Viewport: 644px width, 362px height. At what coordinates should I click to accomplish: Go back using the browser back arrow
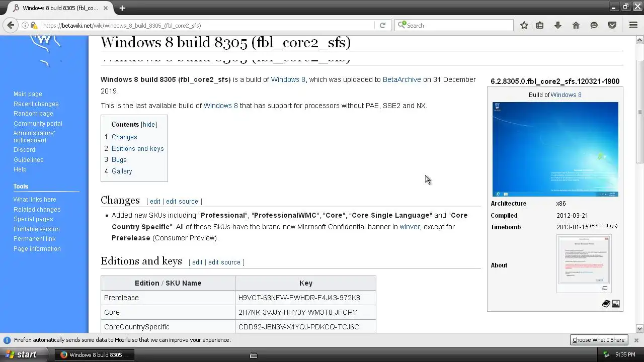coord(10,25)
